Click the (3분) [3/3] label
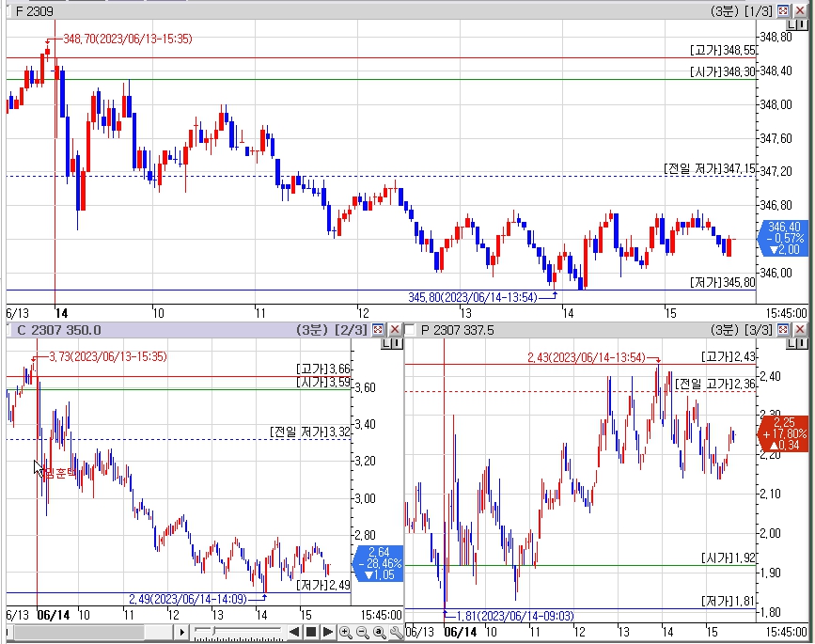 (x=742, y=330)
